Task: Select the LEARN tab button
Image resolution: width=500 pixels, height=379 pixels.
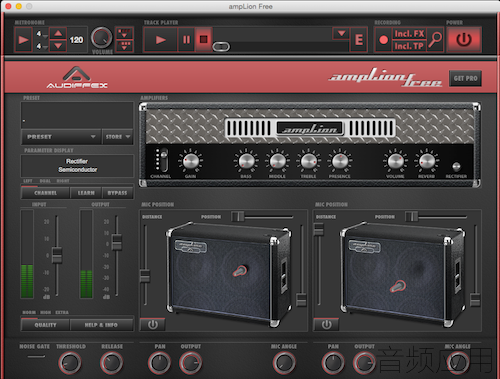Action: pyautogui.click(x=86, y=193)
